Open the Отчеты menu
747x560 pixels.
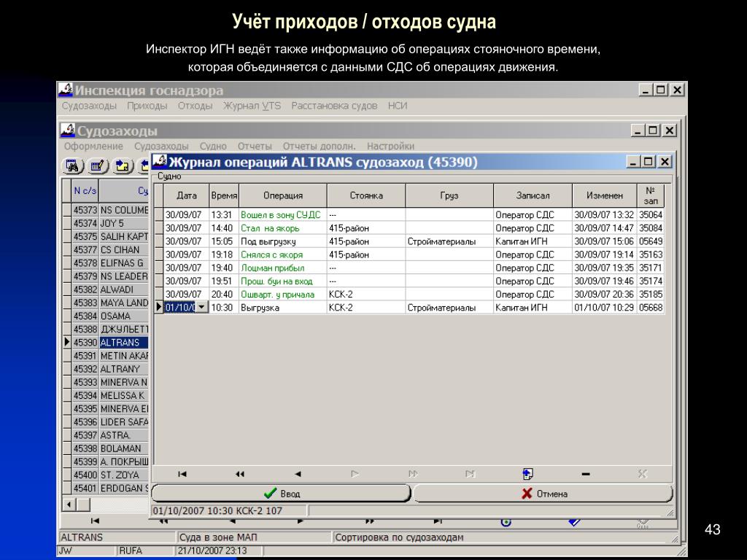(x=255, y=146)
